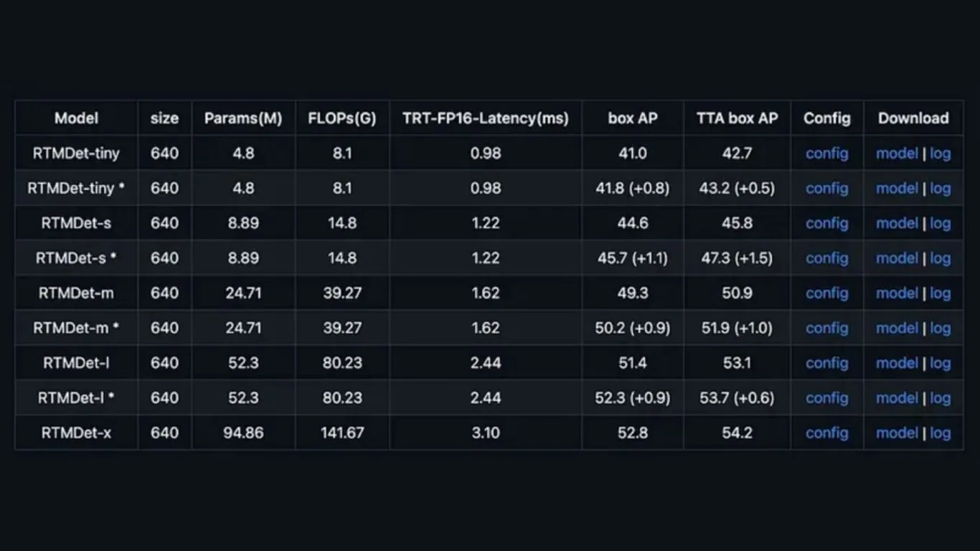Viewport: 980px width, 551px height.
Task: Download the model for RTMDet-tiny * row
Action: click(897, 189)
